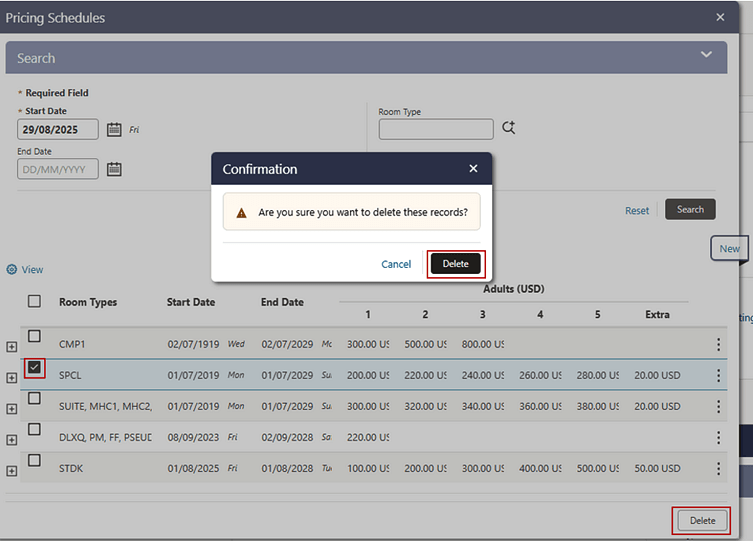
Task: Click the Reset link
Action: [x=636, y=211]
